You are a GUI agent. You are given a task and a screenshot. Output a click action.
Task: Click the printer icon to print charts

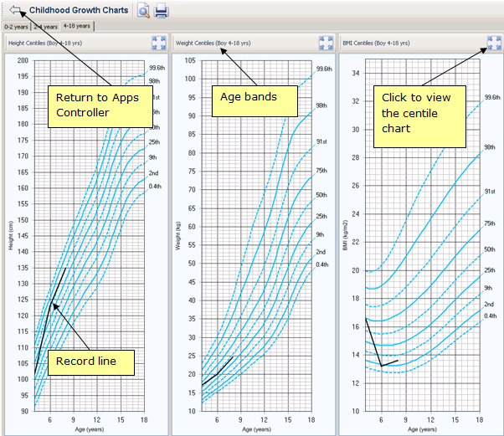click(162, 11)
